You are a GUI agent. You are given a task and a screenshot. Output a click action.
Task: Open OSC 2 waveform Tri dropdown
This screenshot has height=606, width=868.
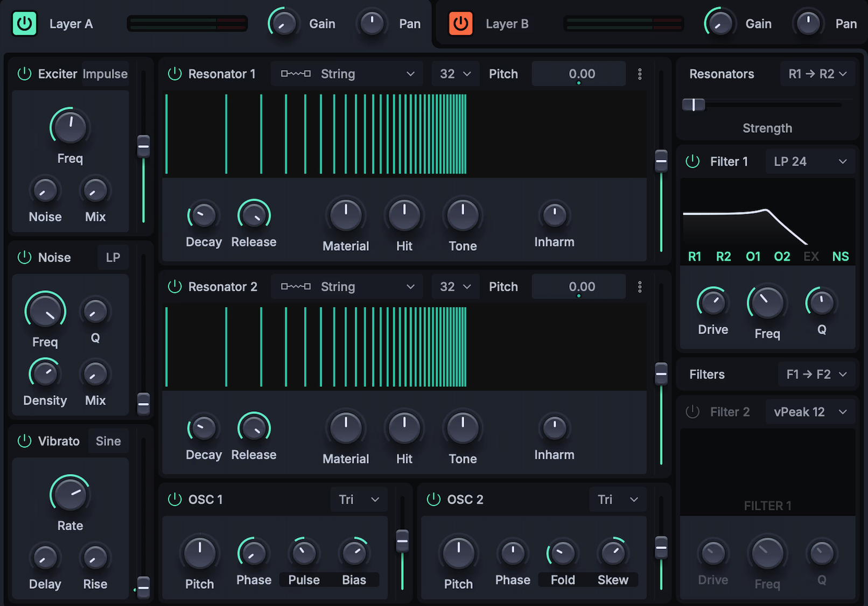pos(618,499)
